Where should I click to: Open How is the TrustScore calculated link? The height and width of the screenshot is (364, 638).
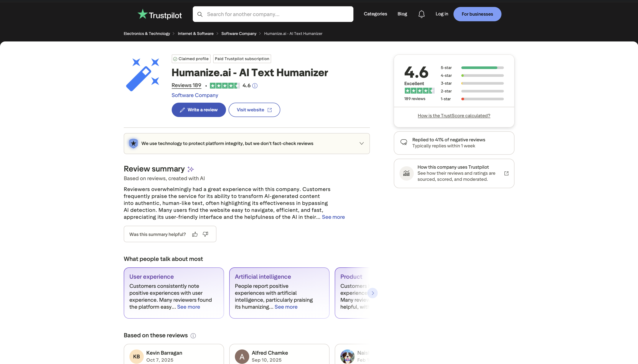pyautogui.click(x=453, y=115)
